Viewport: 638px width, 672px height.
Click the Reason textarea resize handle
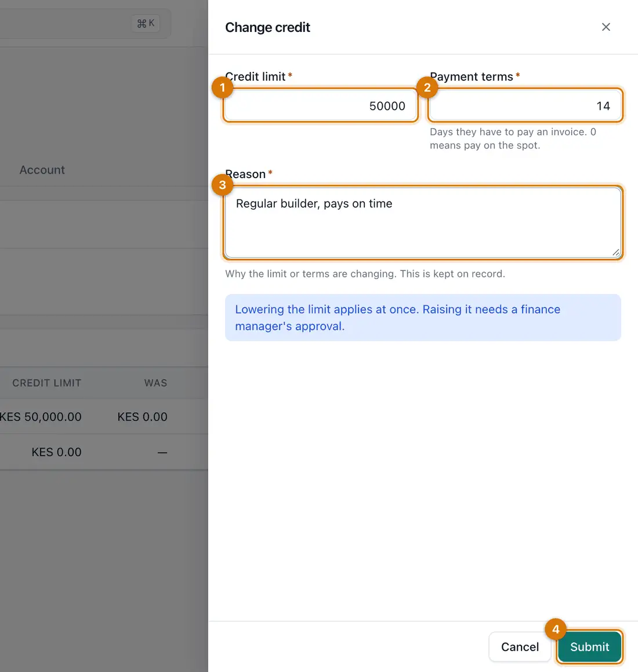click(x=616, y=252)
